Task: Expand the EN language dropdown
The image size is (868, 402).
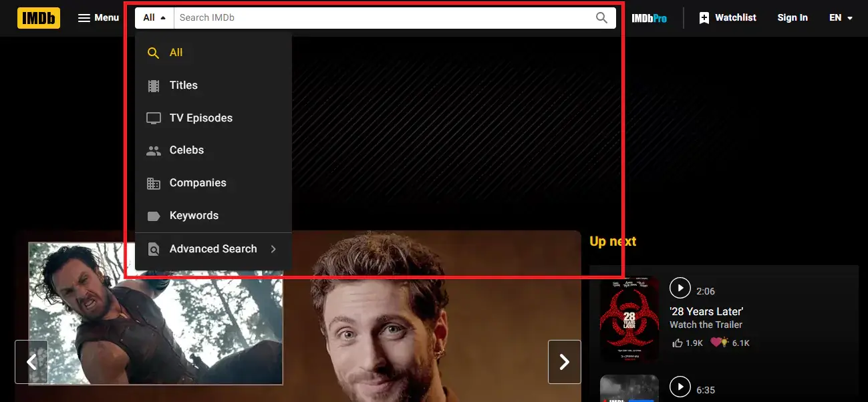Action: pyautogui.click(x=841, y=18)
